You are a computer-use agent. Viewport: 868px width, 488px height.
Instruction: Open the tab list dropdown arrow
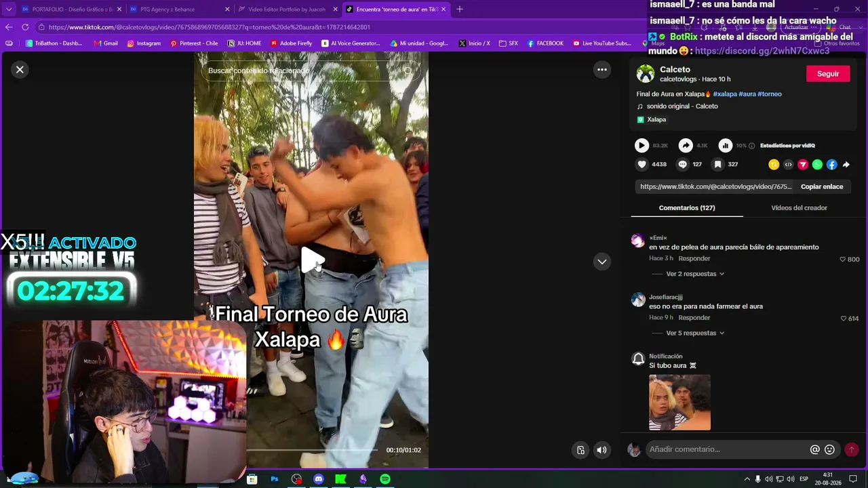coord(8,9)
